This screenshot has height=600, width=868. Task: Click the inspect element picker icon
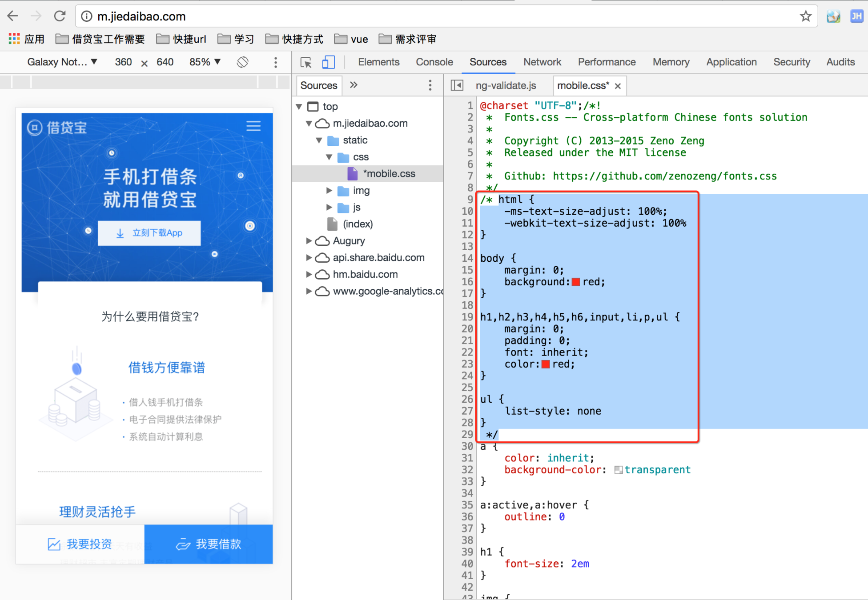[x=306, y=62]
